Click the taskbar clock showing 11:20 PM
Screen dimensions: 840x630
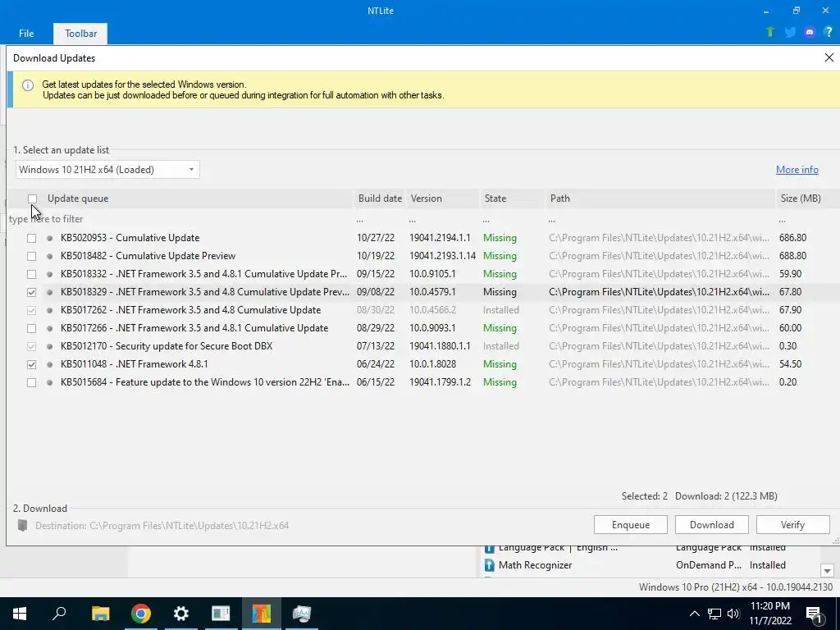pos(769,614)
